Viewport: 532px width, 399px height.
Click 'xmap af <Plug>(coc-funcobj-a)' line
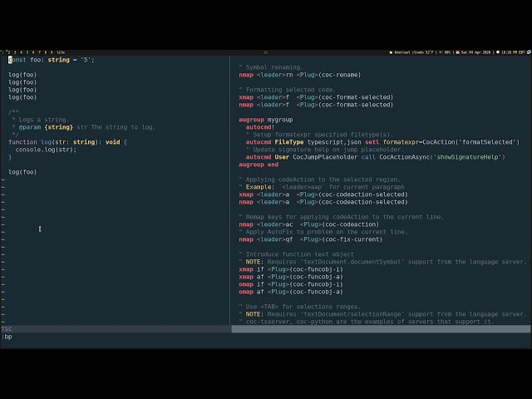coord(291,277)
